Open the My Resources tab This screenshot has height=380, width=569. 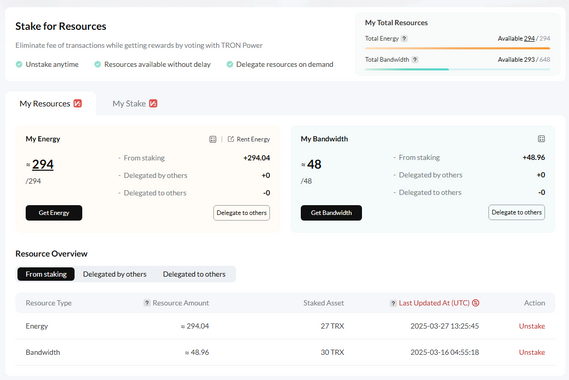click(x=50, y=103)
